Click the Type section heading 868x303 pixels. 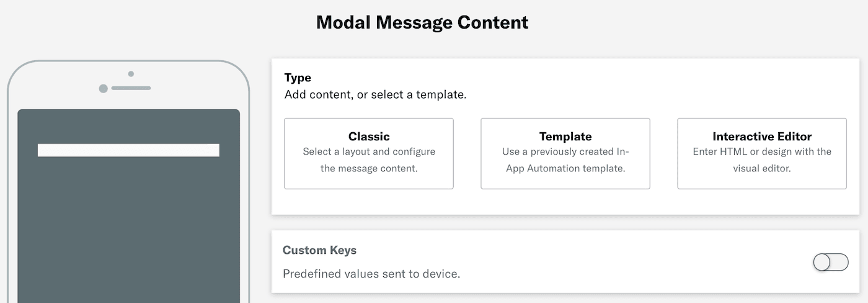(x=298, y=78)
